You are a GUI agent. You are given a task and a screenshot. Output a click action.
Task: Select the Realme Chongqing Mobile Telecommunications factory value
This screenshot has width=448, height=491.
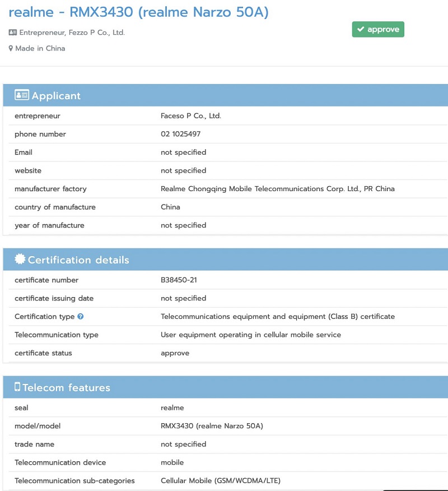click(x=278, y=189)
